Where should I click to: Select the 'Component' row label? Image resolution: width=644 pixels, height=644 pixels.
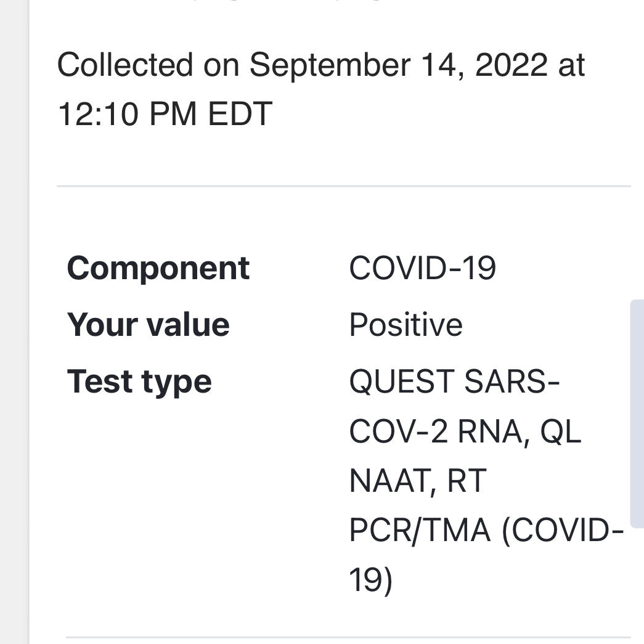click(x=158, y=268)
